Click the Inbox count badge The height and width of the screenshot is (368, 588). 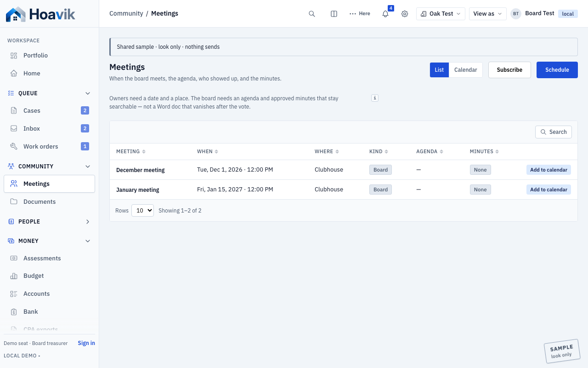(x=85, y=129)
